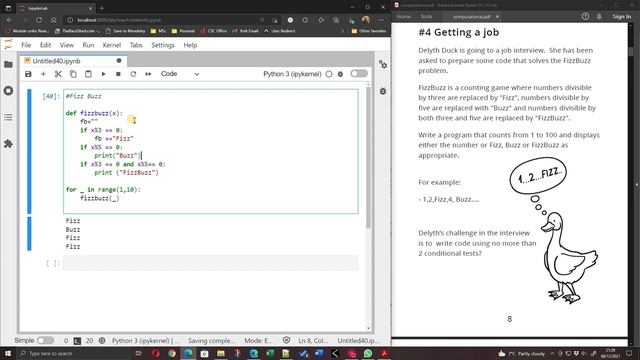Open the Kernel menu

(111, 45)
